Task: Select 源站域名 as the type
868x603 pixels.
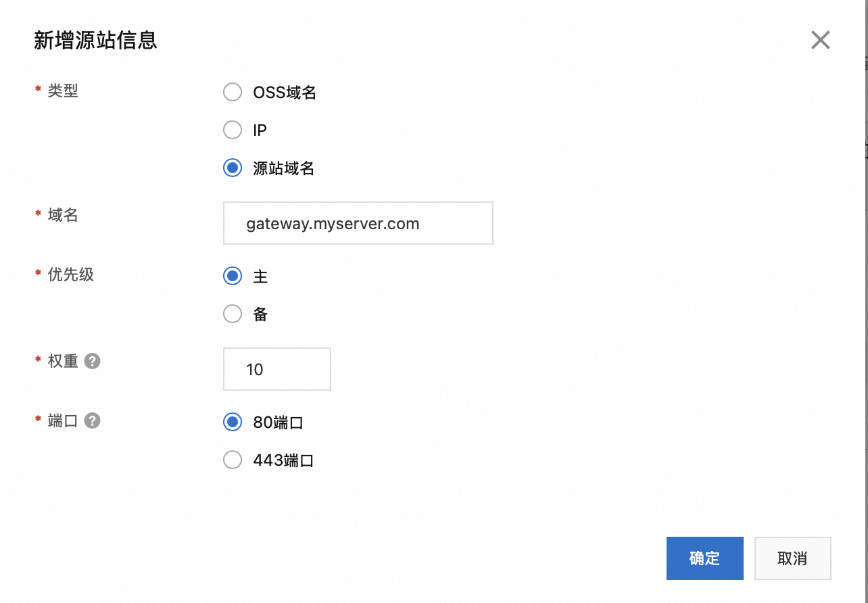Action: 232,168
